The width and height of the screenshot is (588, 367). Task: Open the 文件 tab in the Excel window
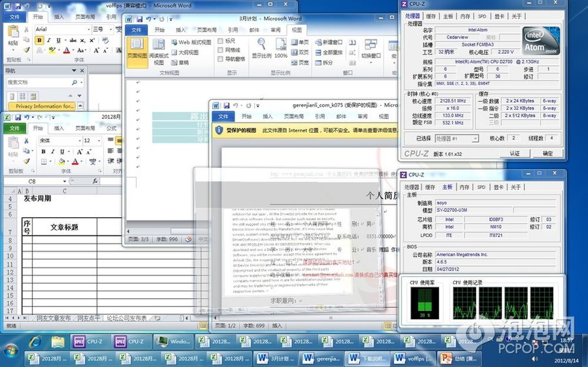14,128
